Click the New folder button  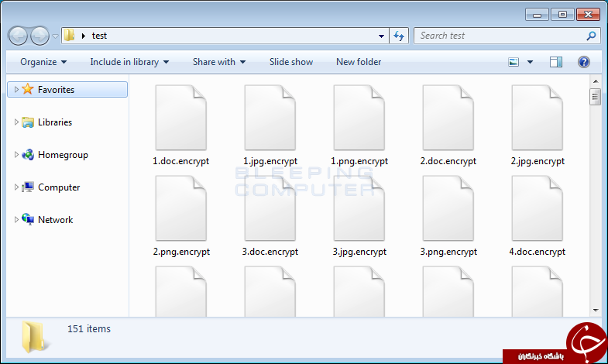tap(359, 62)
